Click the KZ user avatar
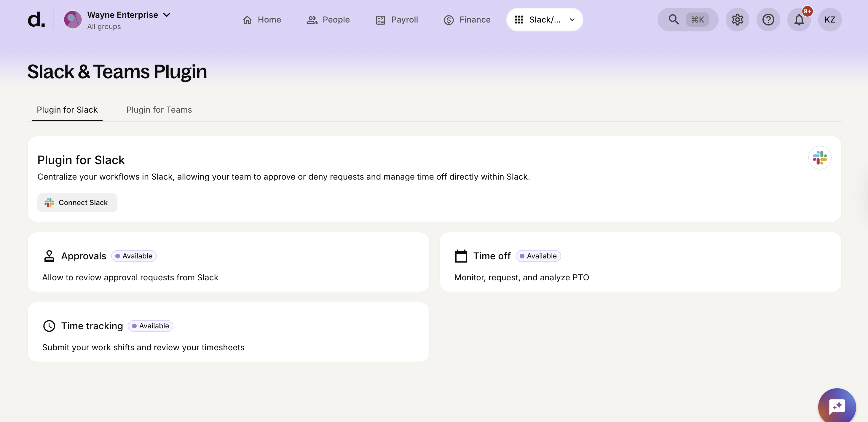Screen dimensions: 868x422 click(829, 20)
